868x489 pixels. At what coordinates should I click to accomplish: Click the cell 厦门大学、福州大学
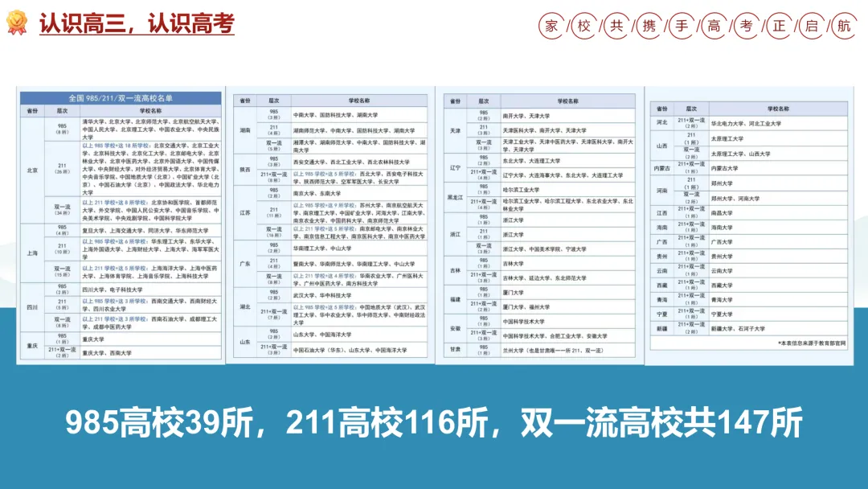click(x=567, y=306)
